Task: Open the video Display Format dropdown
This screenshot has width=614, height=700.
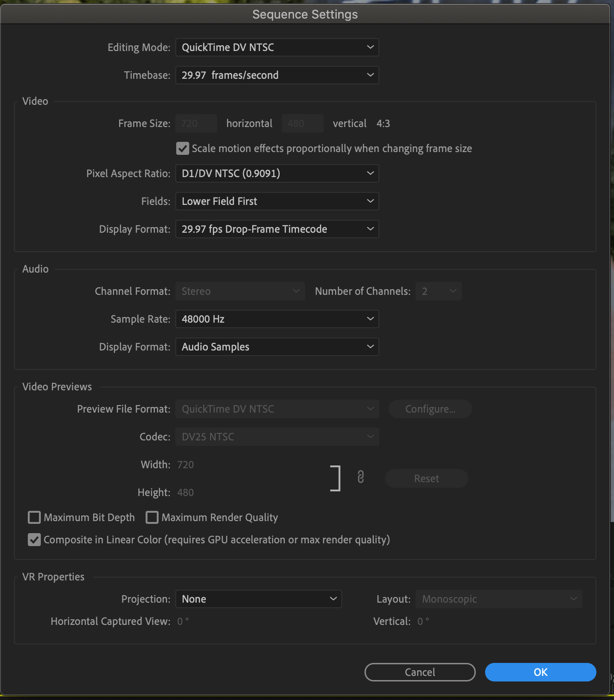Action: click(x=277, y=229)
